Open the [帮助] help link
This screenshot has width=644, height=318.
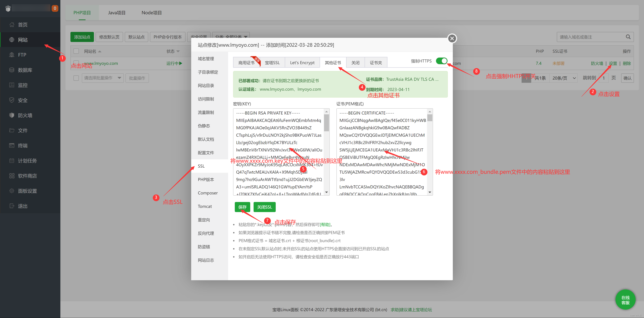[325, 224]
